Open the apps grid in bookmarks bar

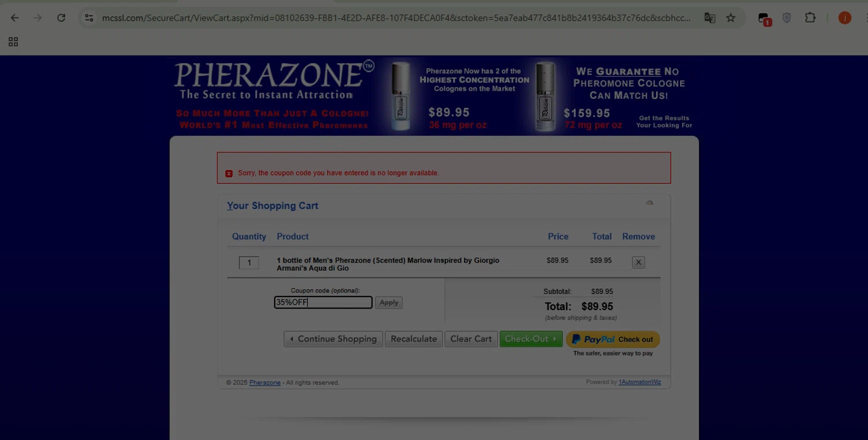(13, 42)
